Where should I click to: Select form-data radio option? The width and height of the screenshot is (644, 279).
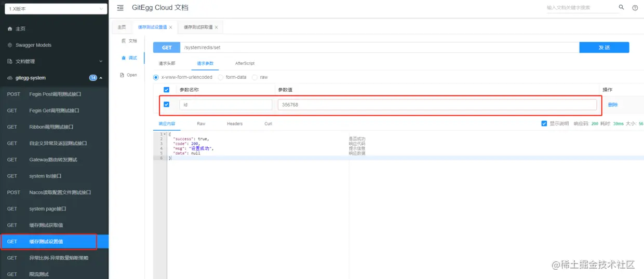coord(221,77)
